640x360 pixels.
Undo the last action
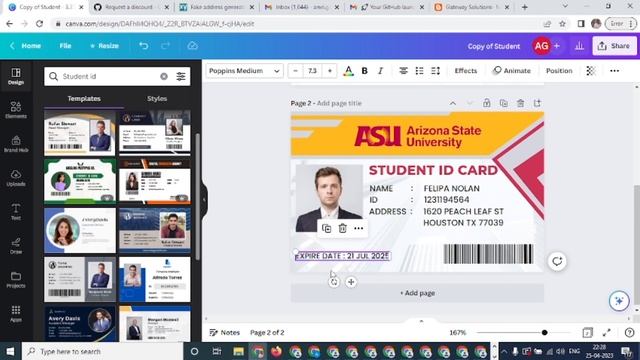pos(144,46)
